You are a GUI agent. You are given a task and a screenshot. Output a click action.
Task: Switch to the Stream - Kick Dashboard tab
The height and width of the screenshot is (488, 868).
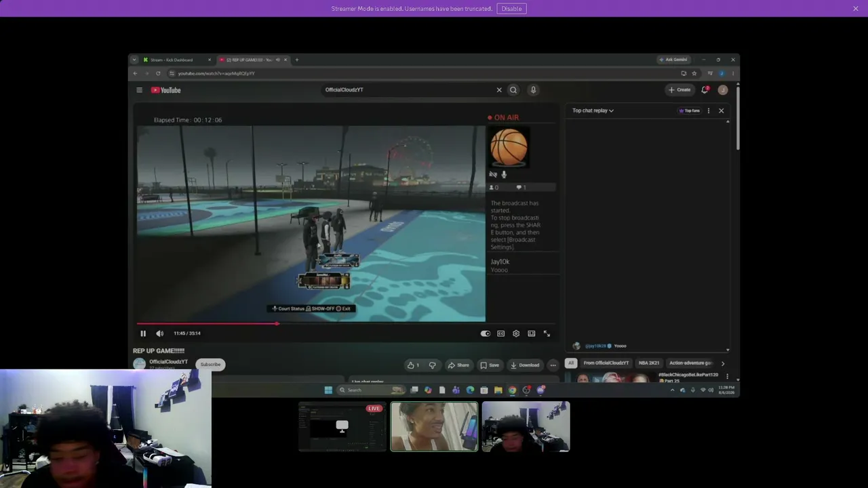[x=176, y=60]
